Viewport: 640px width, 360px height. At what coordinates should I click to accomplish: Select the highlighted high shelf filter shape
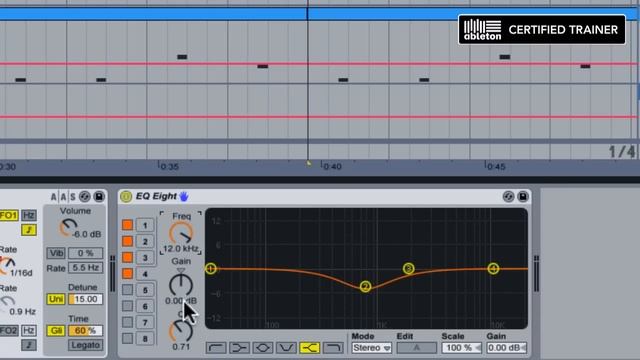pos(310,348)
